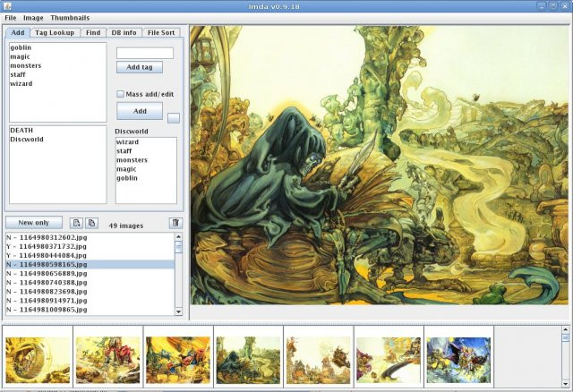573x392 pixels.
Task: Open the File menu
Action: click(x=11, y=18)
